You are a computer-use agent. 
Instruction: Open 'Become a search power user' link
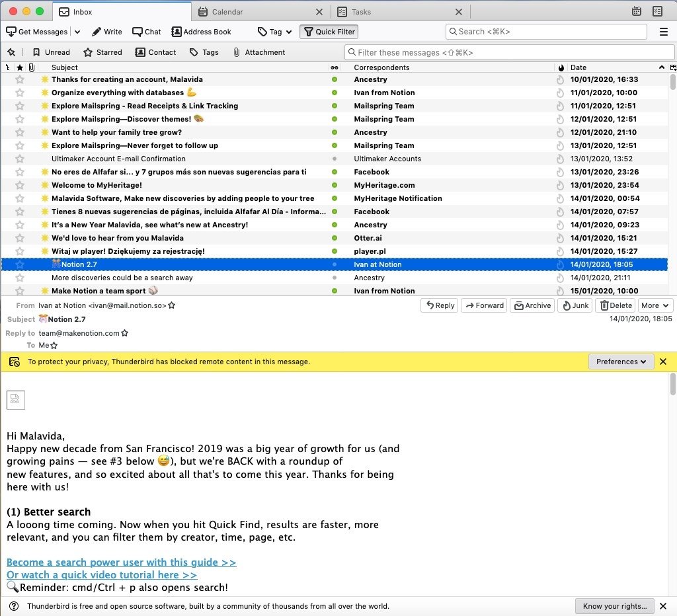coord(122,562)
